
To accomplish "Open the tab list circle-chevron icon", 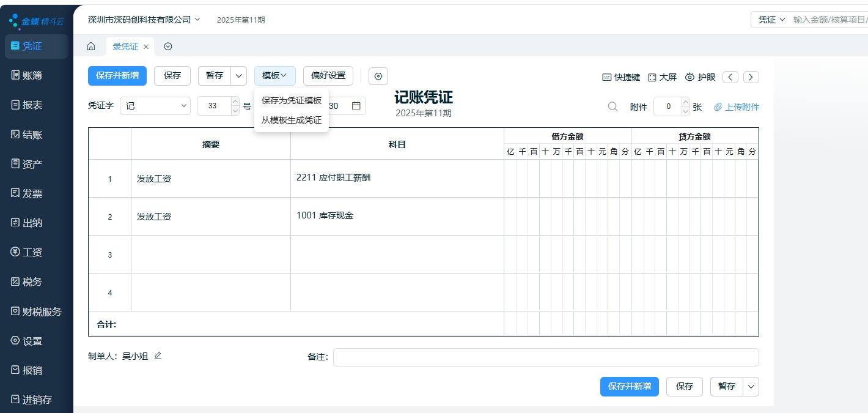I will click(168, 47).
